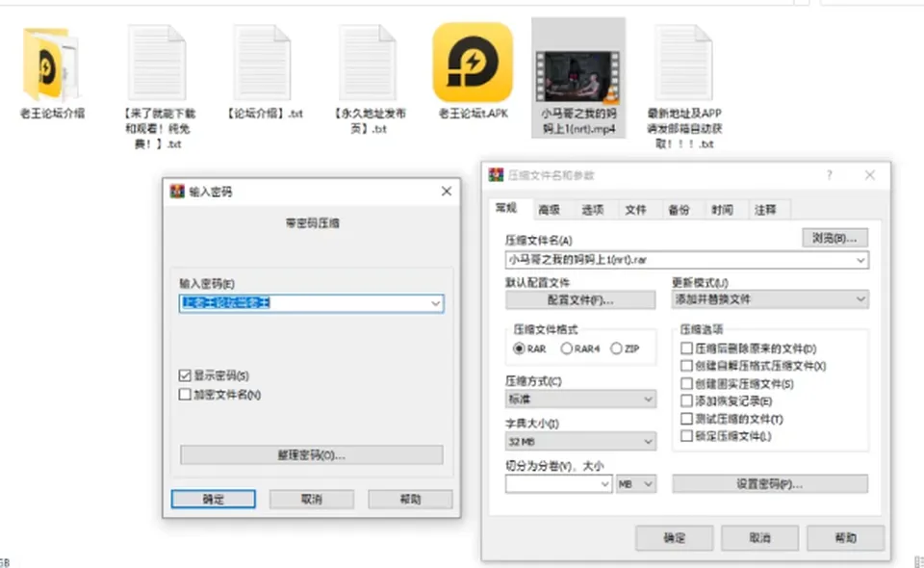Screen dimensions: 924x568
Task: Click the question mark help icon in archive dialog
Action: coord(829,175)
